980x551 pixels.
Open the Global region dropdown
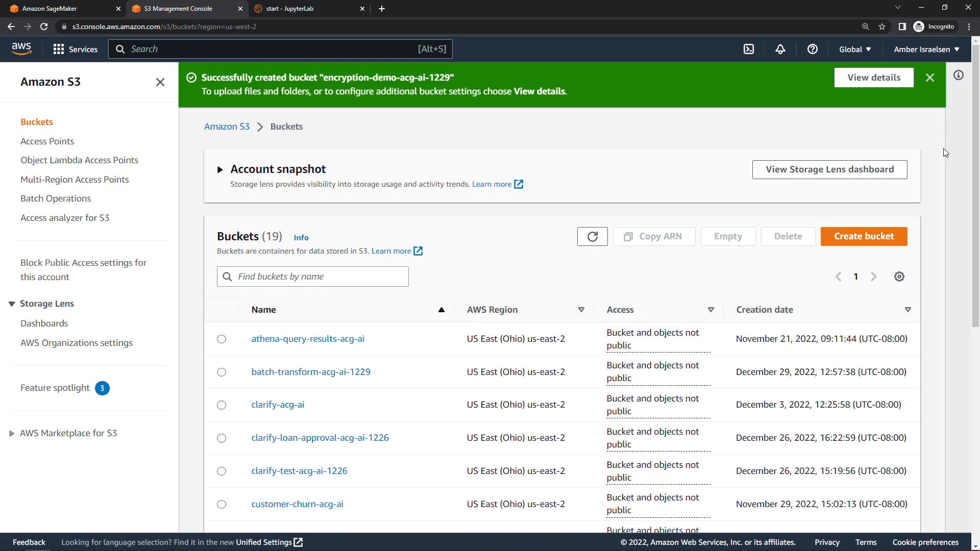(855, 49)
